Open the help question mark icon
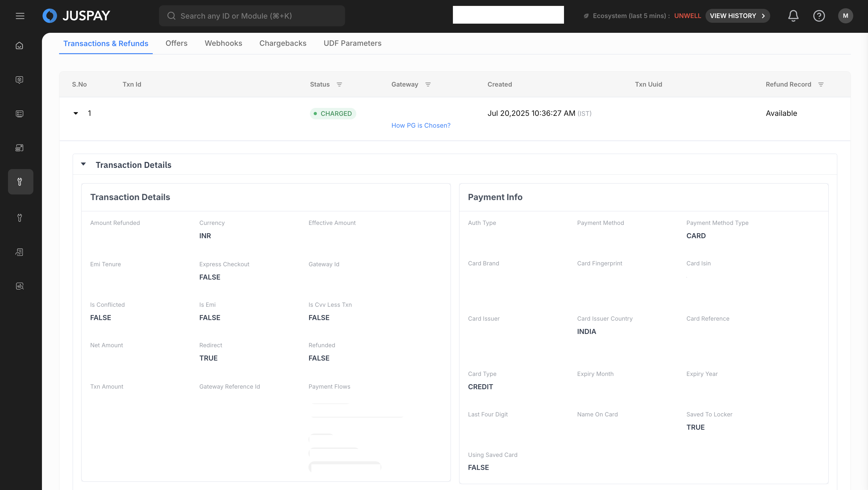The image size is (868, 490). 819,16
